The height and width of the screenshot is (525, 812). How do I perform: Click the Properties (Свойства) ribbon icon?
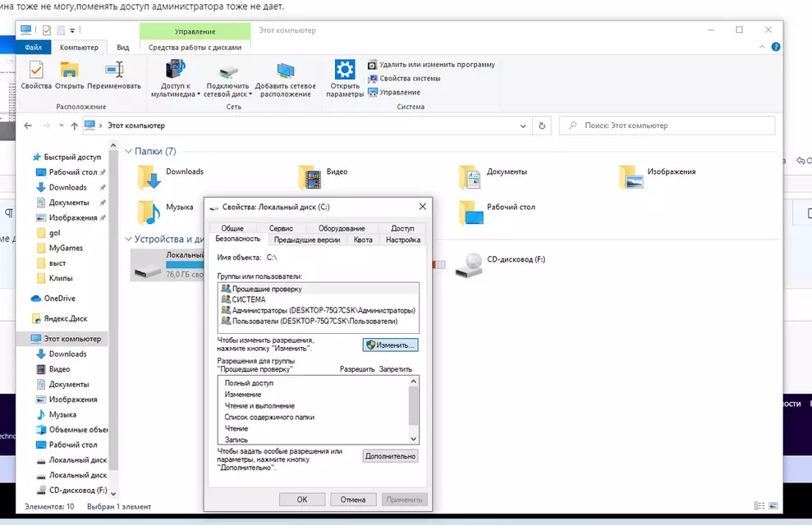[36, 75]
